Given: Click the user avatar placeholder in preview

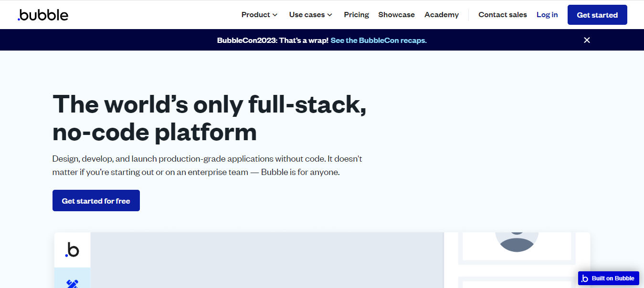Looking at the screenshot, I should 517,242.
